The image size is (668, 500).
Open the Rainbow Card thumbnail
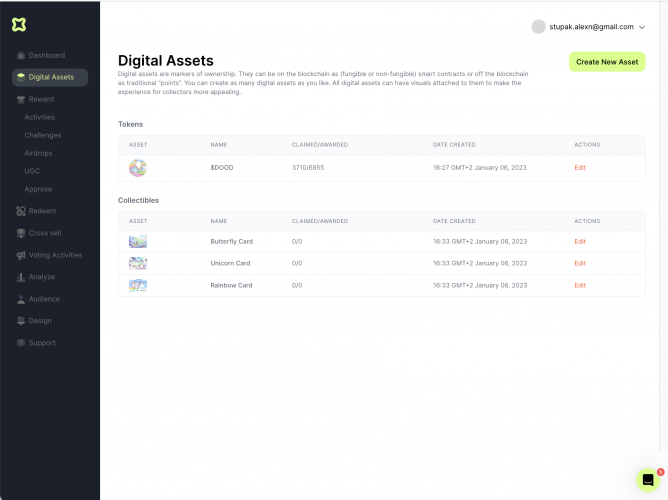click(x=138, y=285)
